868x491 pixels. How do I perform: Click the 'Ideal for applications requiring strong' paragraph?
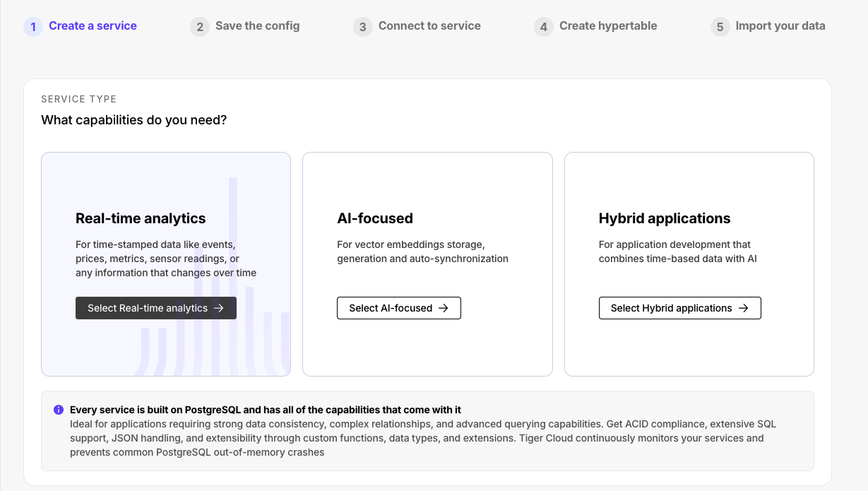pyautogui.click(x=423, y=438)
